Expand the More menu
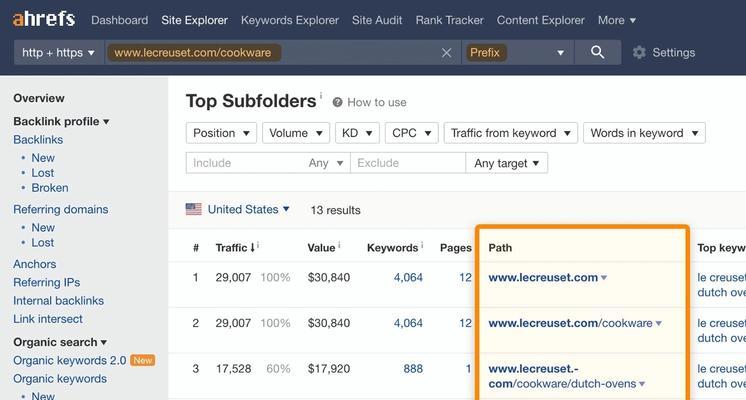Image resolution: width=746 pixels, height=400 pixels. [x=617, y=20]
